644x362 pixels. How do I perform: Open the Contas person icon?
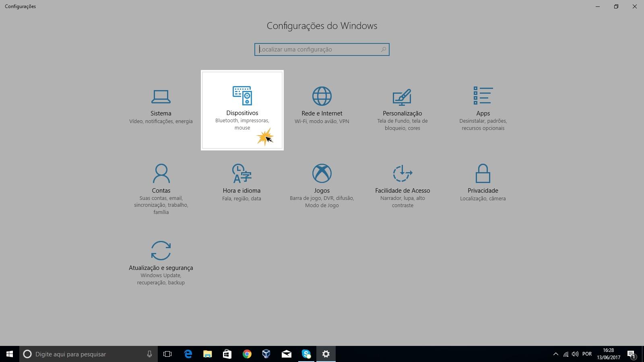pos(161,173)
